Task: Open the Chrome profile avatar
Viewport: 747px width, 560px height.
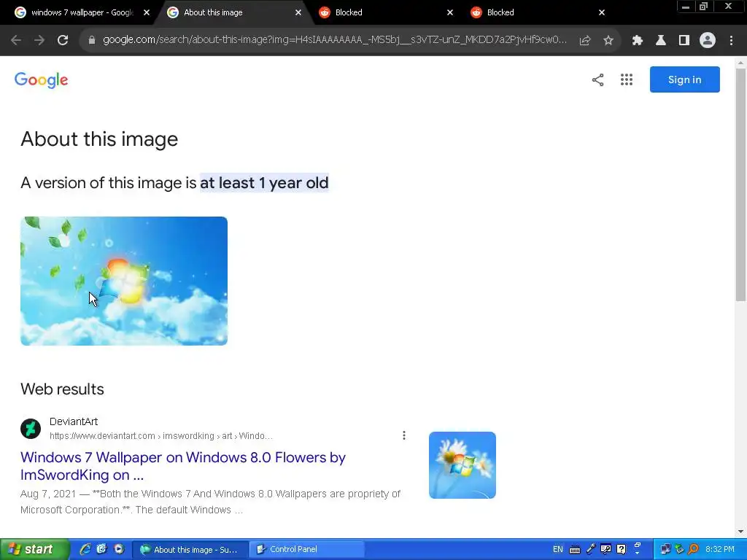Action: pos(708,41)
